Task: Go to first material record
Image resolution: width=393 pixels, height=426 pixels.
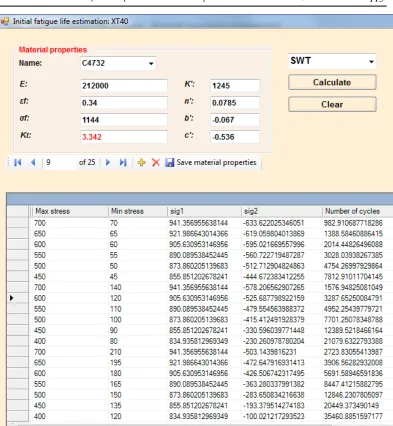Action: pyautogui.click(x=18, y=162)
